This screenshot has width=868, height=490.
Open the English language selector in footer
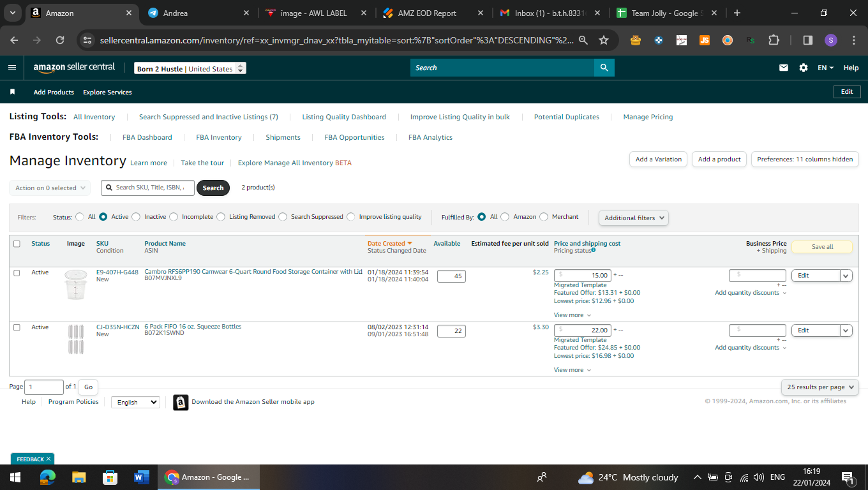135,402
